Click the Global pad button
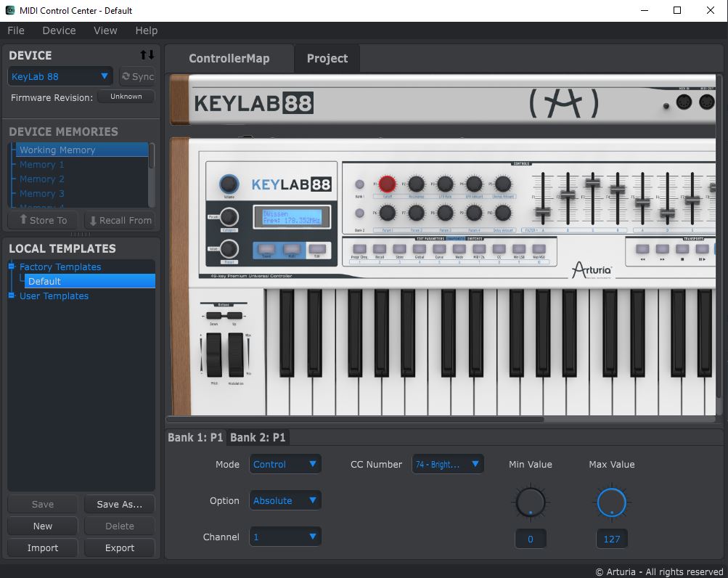The width and height of the screenshot is (728, 578). [420, 249]
